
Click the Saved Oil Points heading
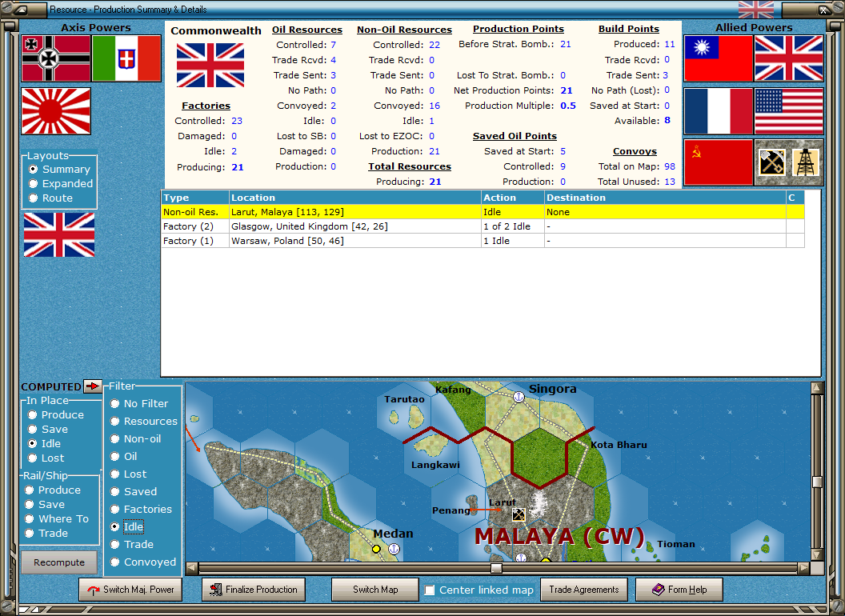(515, 136)
